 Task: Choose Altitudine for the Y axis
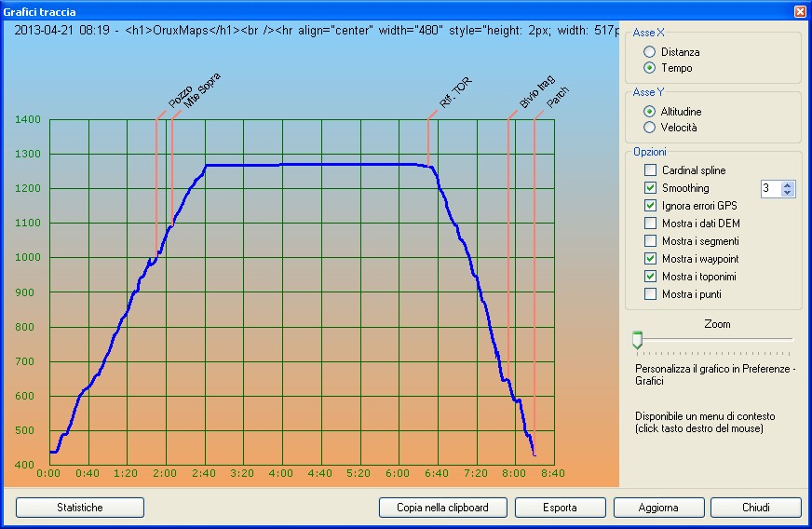click(x=649, y=112)
